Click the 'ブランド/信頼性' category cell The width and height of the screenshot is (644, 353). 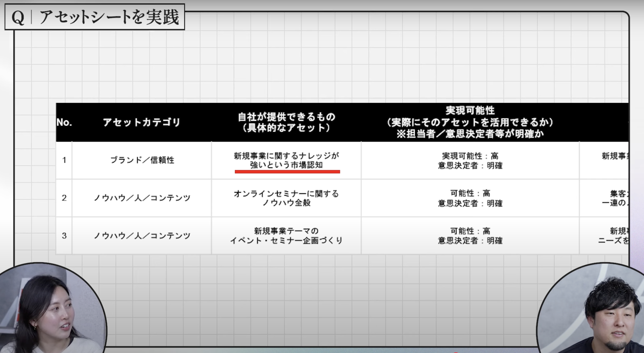[x=142, y=160]
